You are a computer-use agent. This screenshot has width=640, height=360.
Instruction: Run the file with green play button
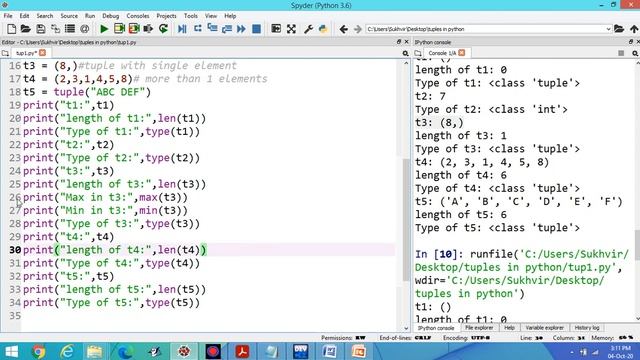click(x=104, y=29)
